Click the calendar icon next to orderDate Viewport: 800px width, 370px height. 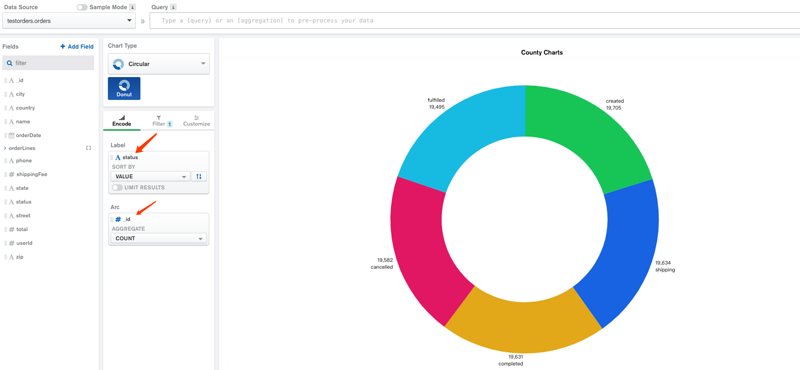pos(11,136)
